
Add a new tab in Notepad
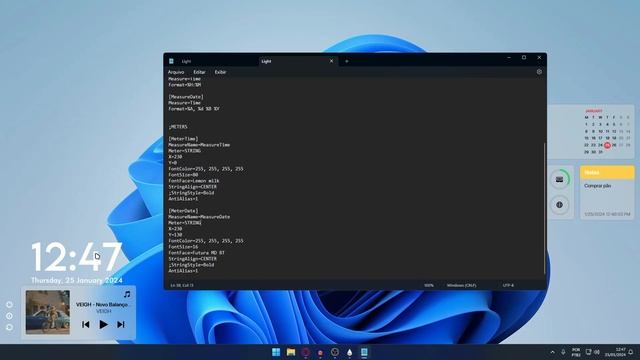tap(347, 61)
